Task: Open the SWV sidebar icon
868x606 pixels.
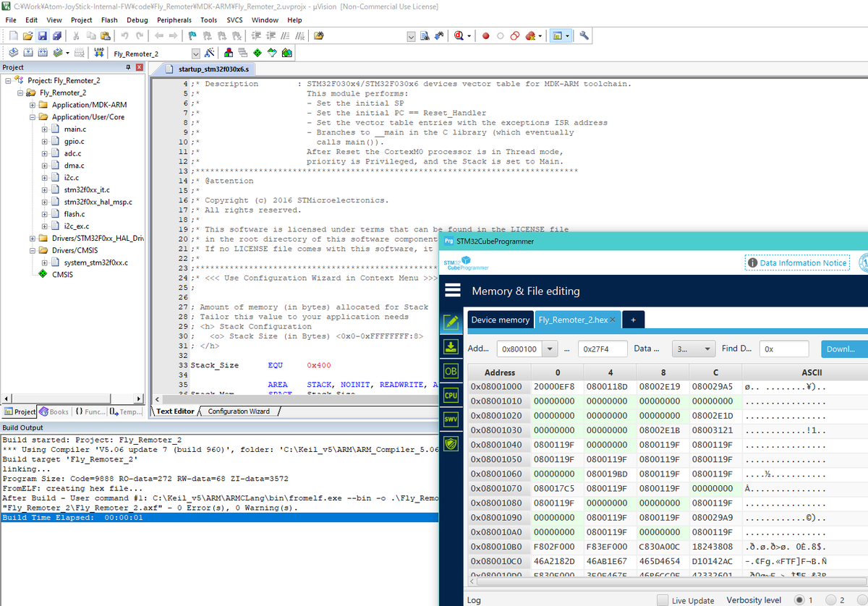Action: tap(451, 419)
